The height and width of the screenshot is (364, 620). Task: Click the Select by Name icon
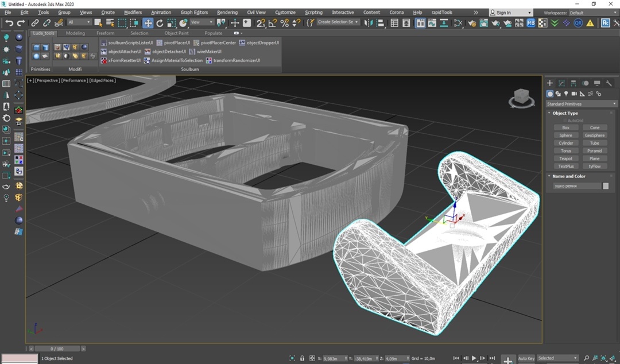110,23
